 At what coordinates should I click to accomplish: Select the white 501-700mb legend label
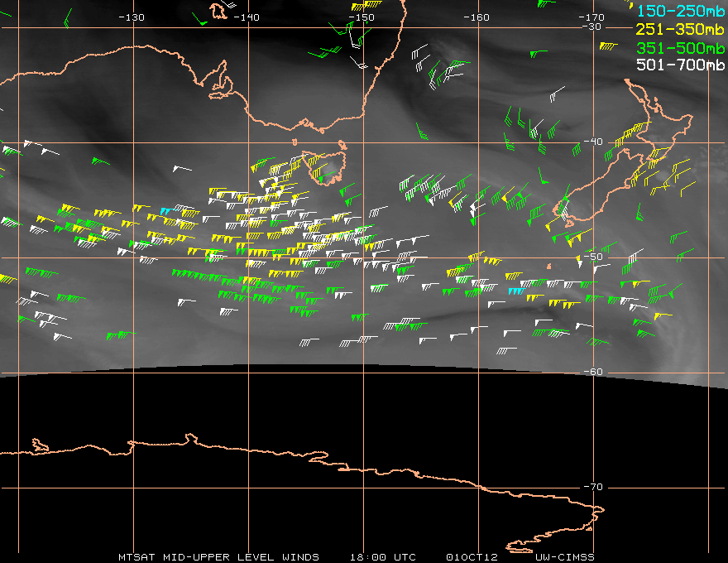coord(681,65)
